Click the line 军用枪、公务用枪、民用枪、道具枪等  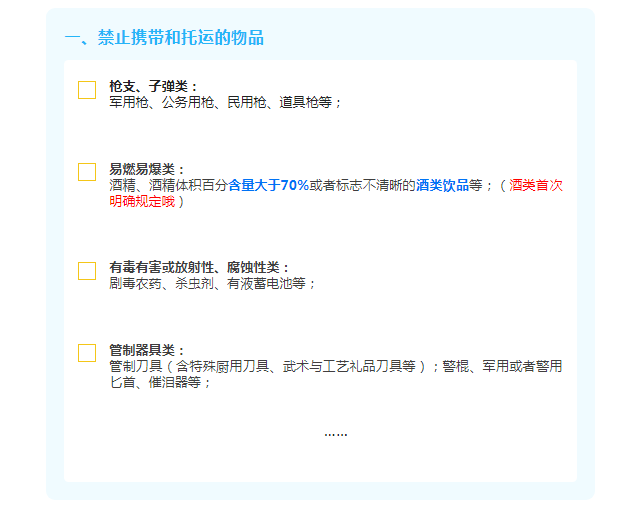pyautogui.click(x=225, y=102)
